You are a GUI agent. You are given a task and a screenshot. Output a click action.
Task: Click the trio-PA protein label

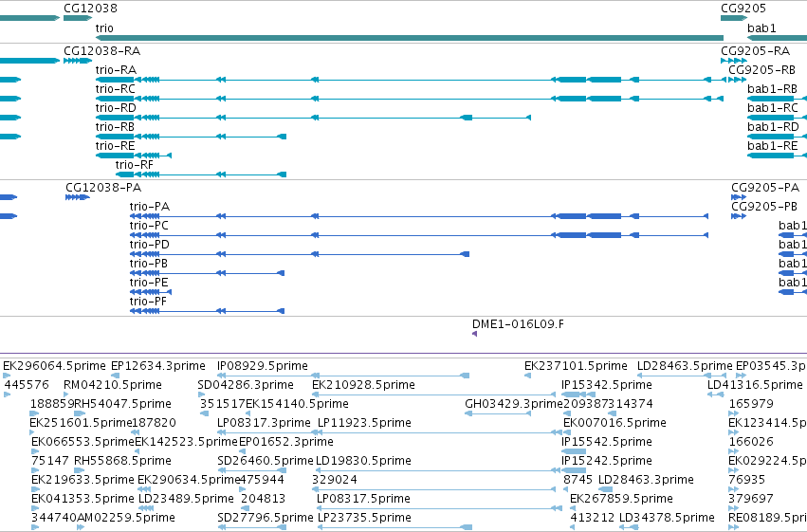pos(150,207)
